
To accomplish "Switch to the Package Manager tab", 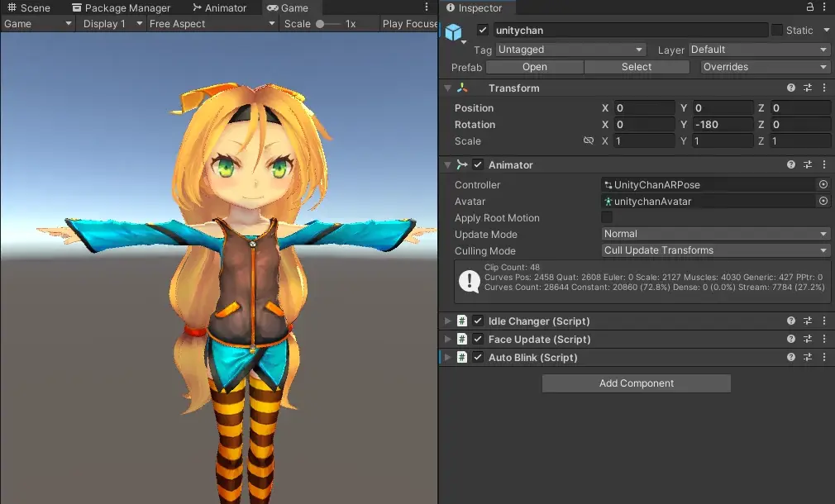I will [x=122, y=7].
